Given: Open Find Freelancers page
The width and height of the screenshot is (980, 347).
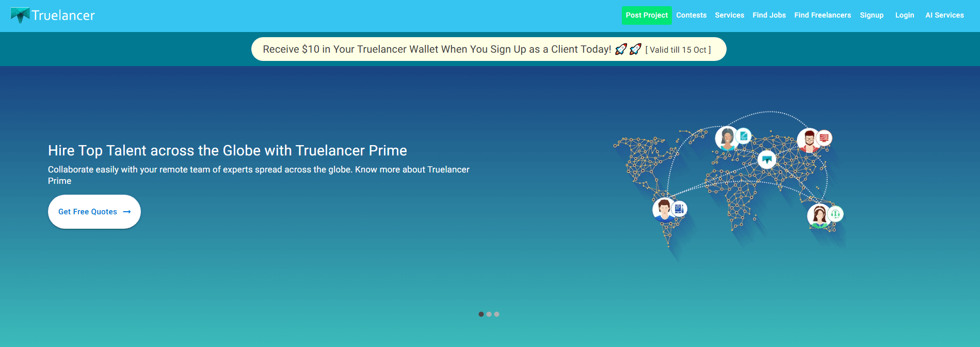Looking at the screenshot, I should coord(823,15).
